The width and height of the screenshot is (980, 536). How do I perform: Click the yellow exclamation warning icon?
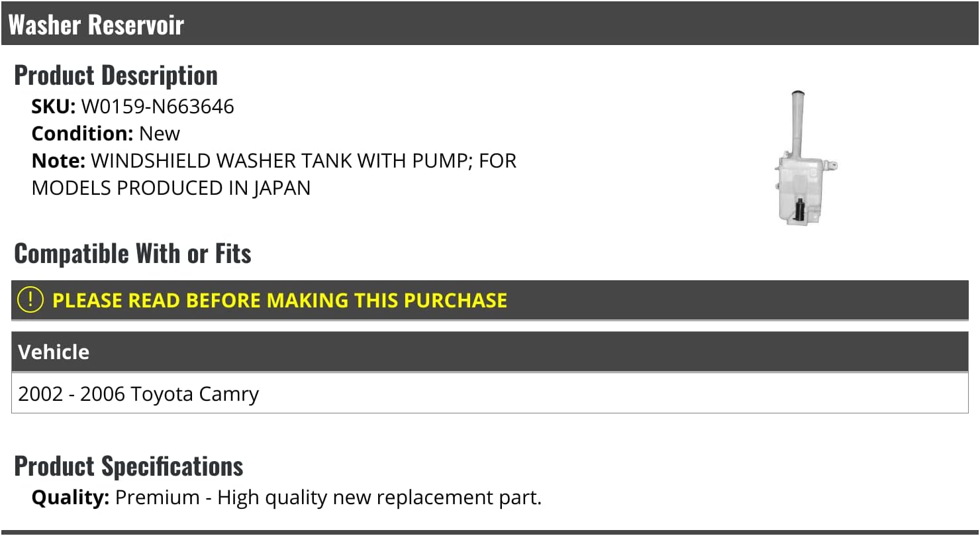coord(30,300)
